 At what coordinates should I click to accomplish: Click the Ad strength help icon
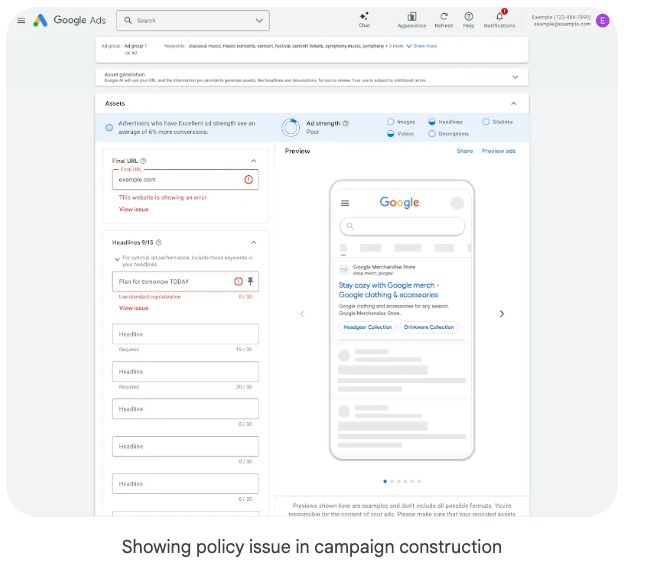pos(346,123)
